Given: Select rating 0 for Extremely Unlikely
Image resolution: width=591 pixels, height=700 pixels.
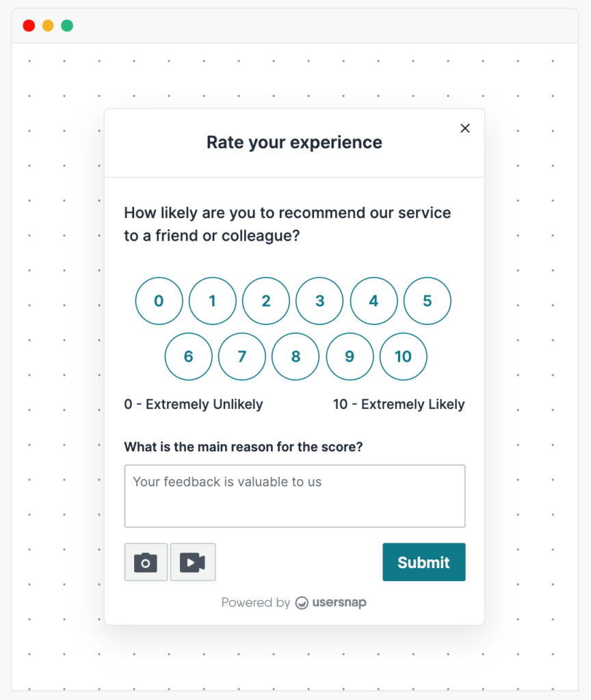Looking at the screenshot, I should pyautogui.click(x=159, y=301).
